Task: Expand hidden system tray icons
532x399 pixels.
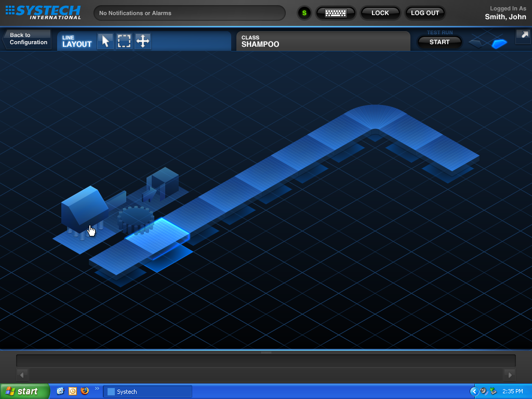Action: click(x=474, y=391)
